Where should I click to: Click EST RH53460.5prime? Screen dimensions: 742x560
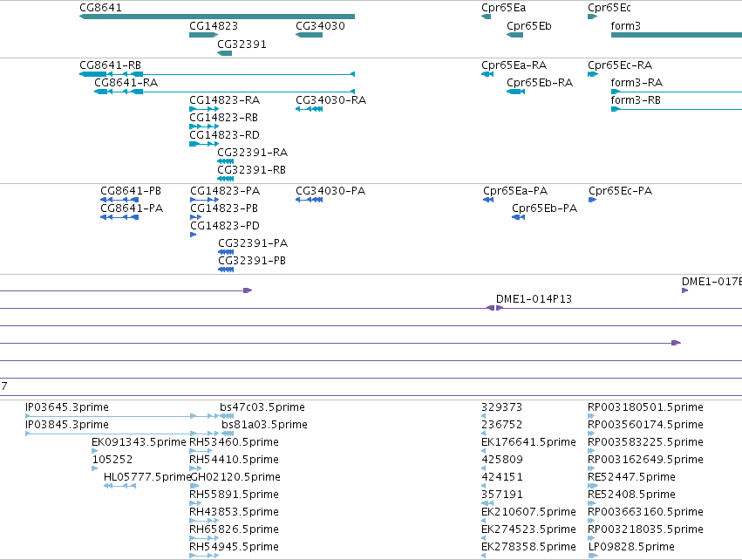[201, 451]
